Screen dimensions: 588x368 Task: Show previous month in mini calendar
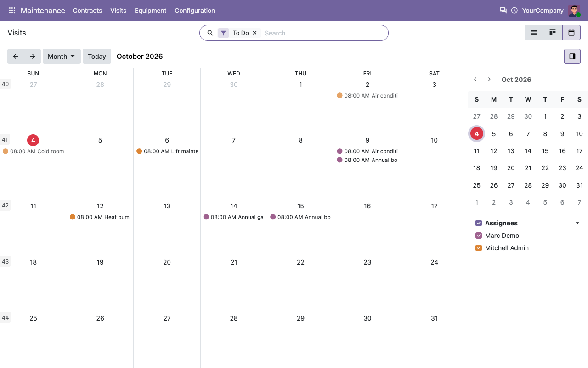tap(475, 80)
